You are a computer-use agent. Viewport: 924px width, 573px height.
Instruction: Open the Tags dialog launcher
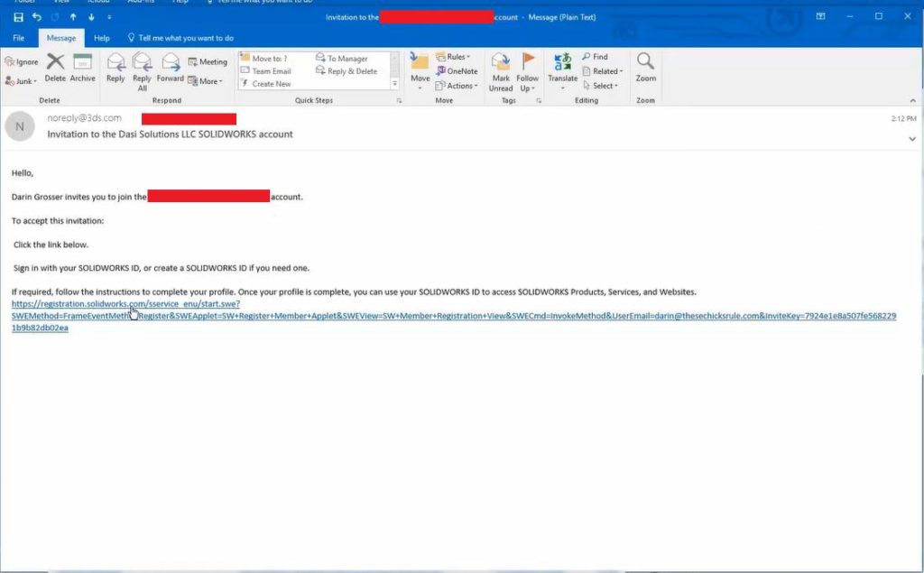539,101
